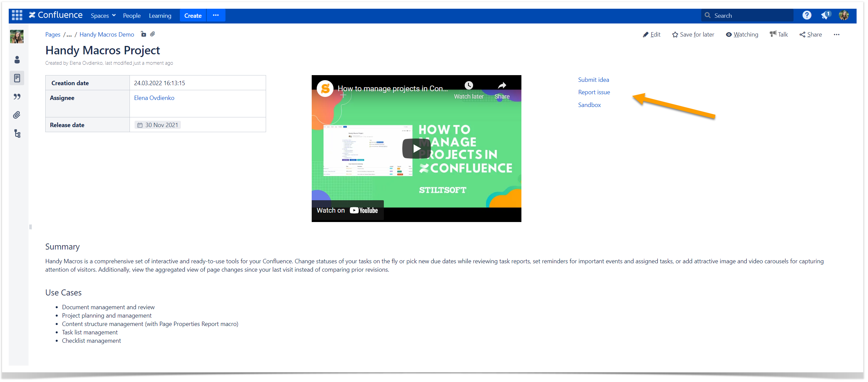Click the video Share arrow
Viewport: 868px width, 382px height.
pyautogui.click(x=502, y=90)
